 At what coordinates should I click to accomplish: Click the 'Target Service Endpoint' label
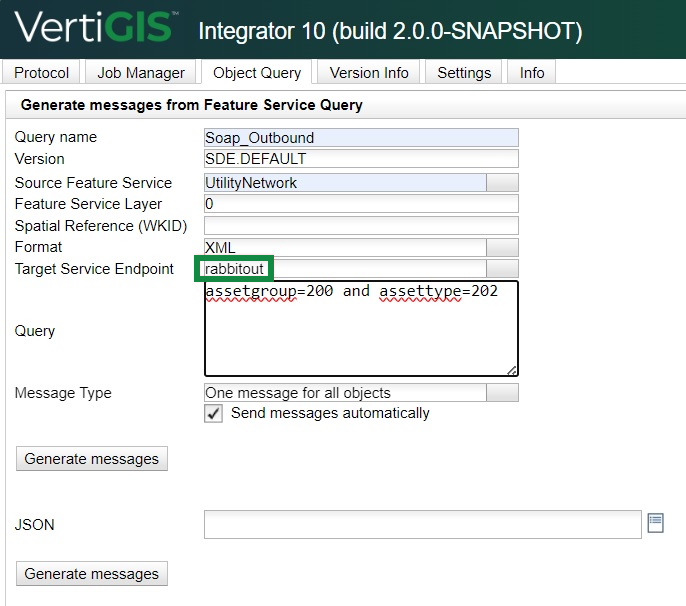[x=94, y=269]
